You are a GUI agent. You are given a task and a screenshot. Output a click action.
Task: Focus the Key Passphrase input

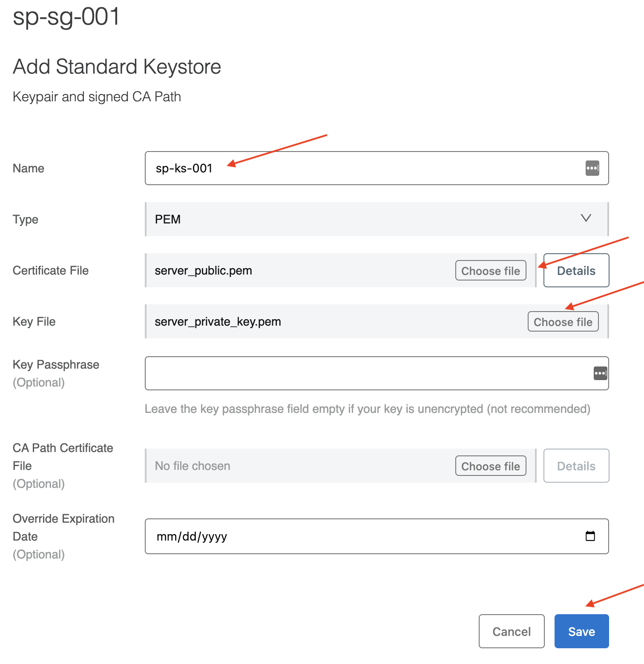click(377, 373)
